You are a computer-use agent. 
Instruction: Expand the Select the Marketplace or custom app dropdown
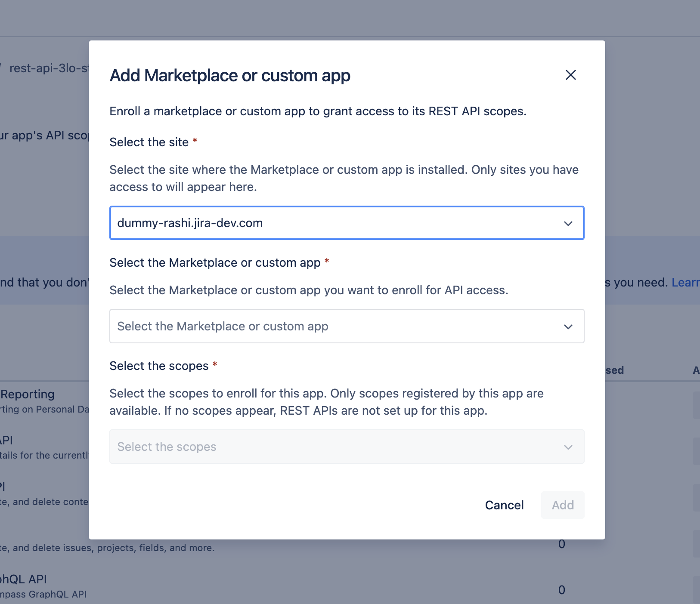point(301,326)
